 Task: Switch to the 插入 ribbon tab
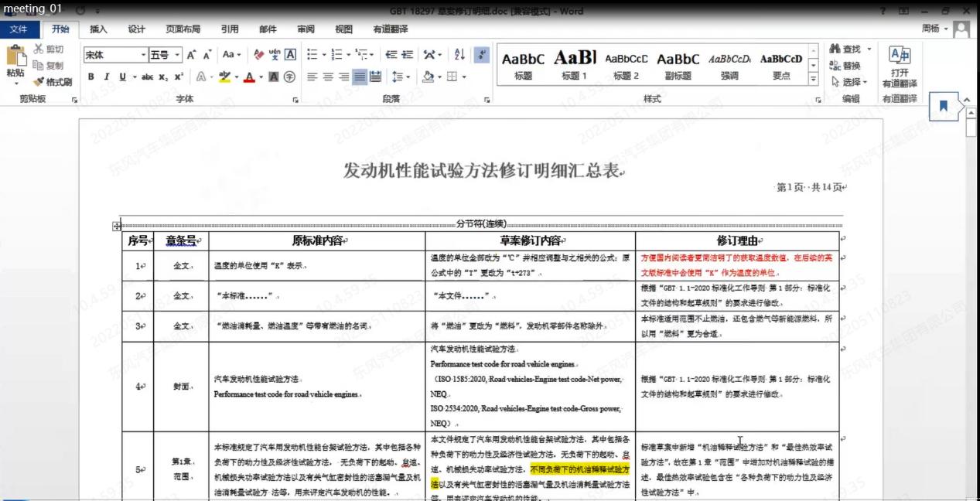tap(97, 29)
